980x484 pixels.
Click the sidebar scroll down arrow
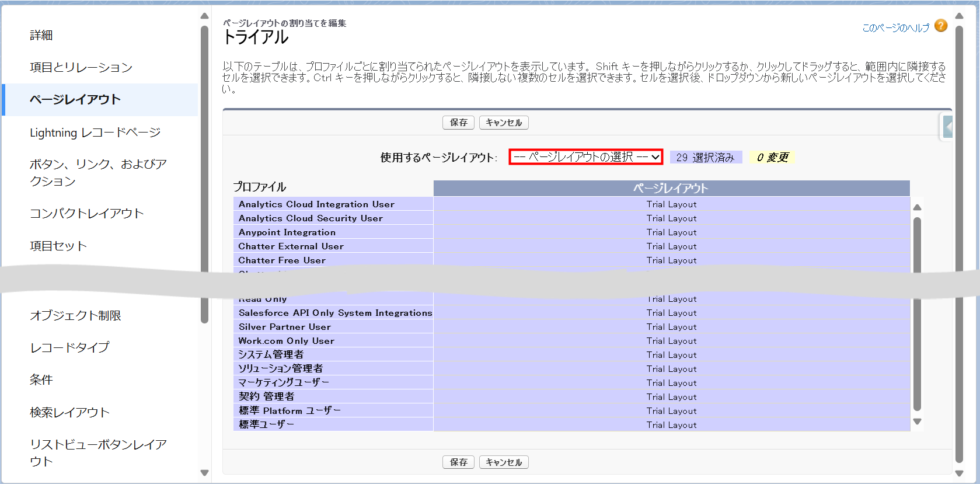204,473
